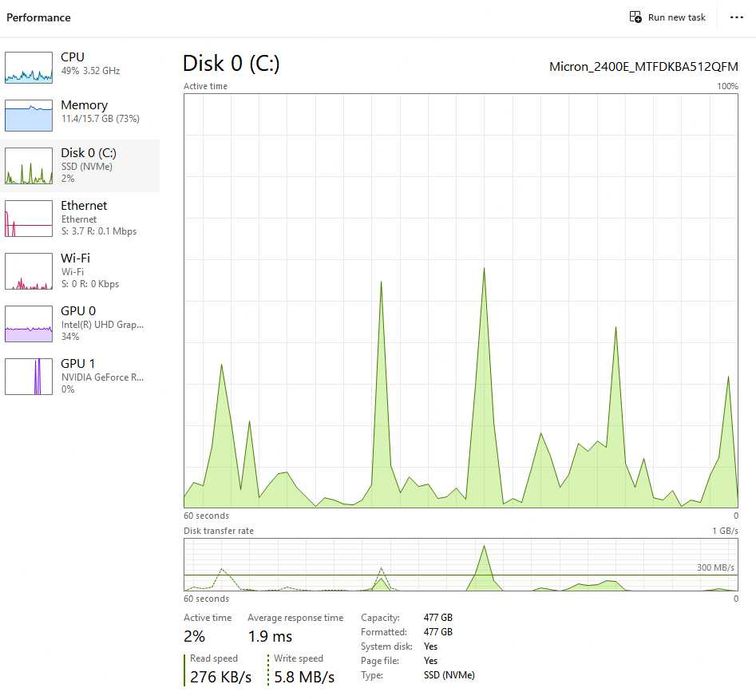Select the Memory usage graph thumbnail
756x699 pixels.
pos(28,115)
